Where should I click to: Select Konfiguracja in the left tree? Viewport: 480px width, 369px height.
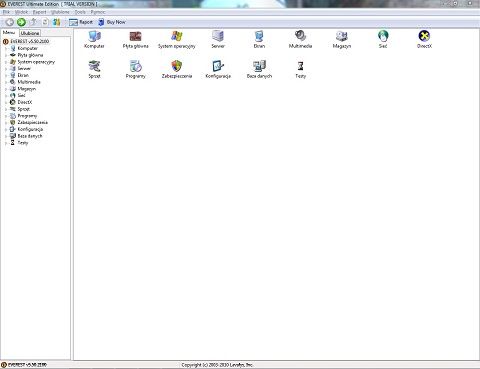(x=30, y=129)
